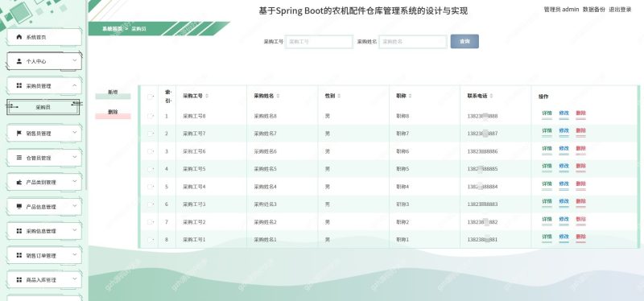Check the row checkbox for 采购工号5
Screen dimensions: 644x301
click(150, 169)
